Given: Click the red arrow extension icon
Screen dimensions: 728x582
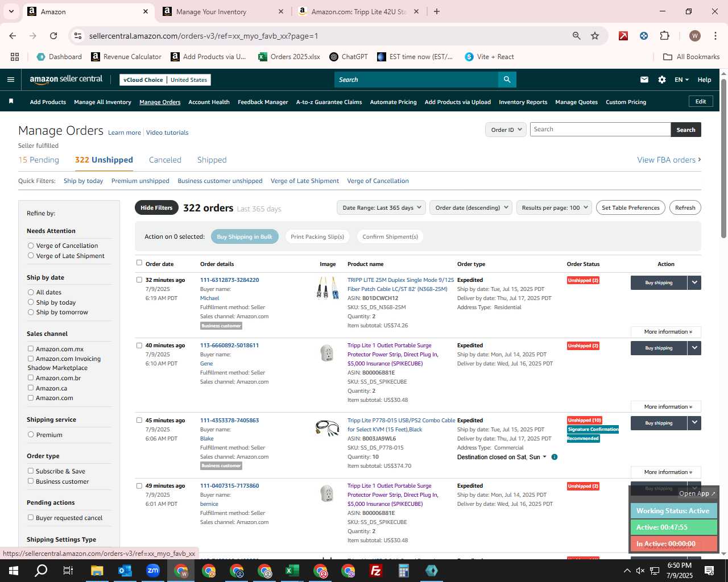Looking at the screenshot, I should pos(623,36).
